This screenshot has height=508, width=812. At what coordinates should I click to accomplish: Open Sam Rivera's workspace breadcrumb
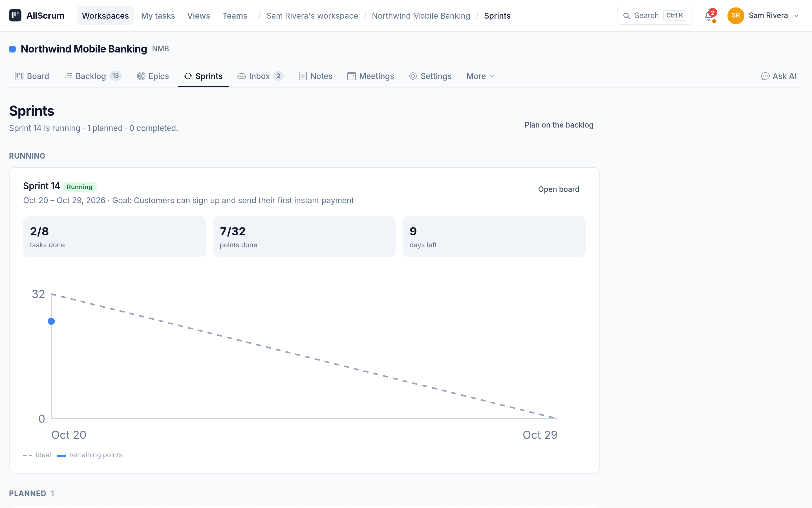point(312,16)
